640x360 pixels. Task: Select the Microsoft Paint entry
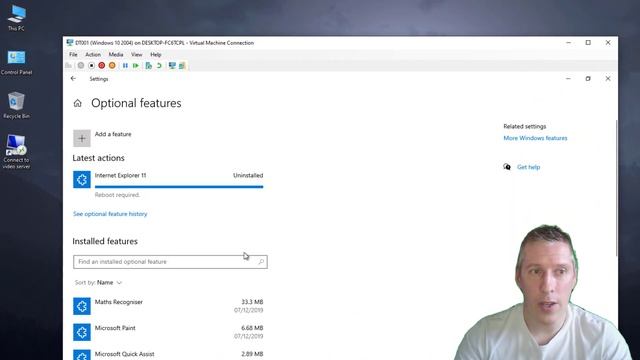pyautogui.click(x=168, y=332)
